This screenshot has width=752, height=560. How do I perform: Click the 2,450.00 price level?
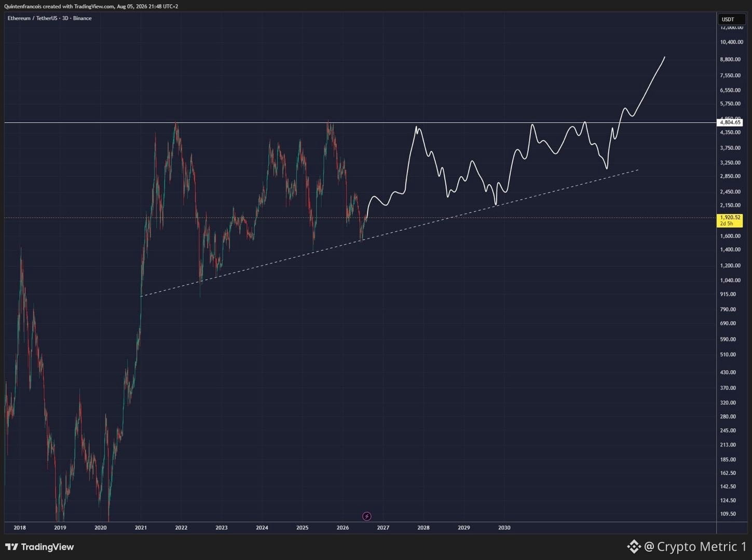[x=730, y=192]
